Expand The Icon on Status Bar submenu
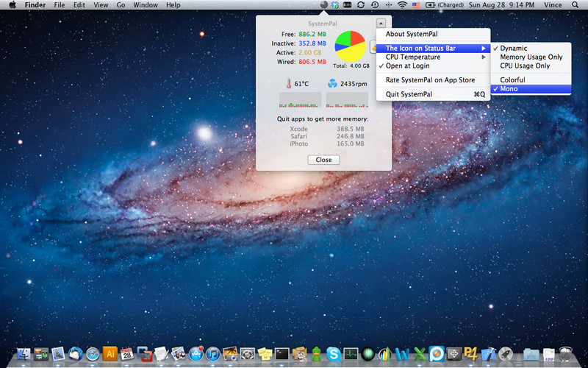The image size is (588, 368). click(x=433, y=48)
